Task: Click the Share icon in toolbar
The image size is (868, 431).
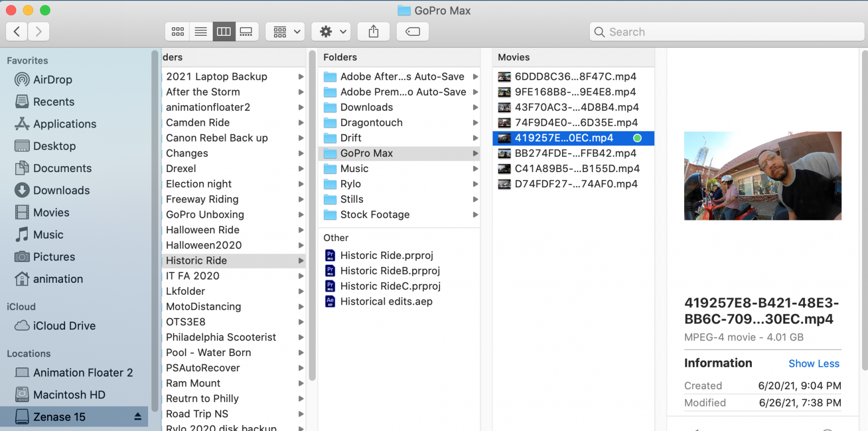Action: click(373, 31)
